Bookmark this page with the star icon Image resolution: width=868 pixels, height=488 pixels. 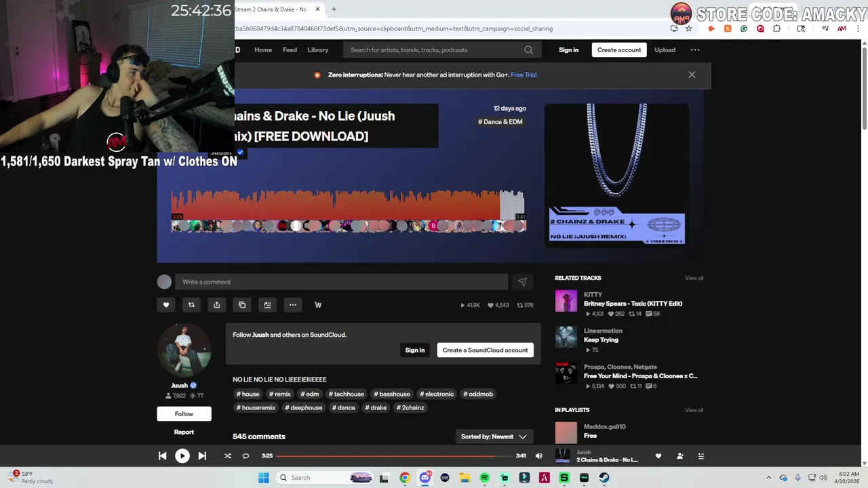tap(688, 28)
